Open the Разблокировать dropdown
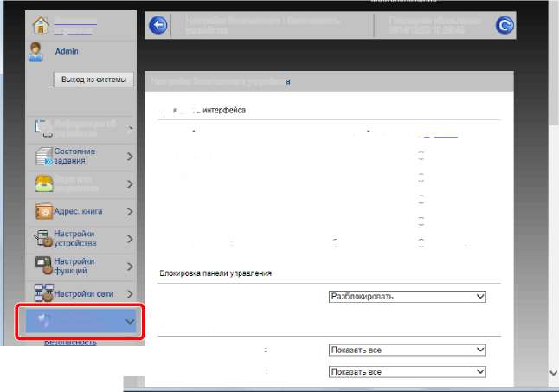Screen dimensions: 559x392 tap(408, 296)
